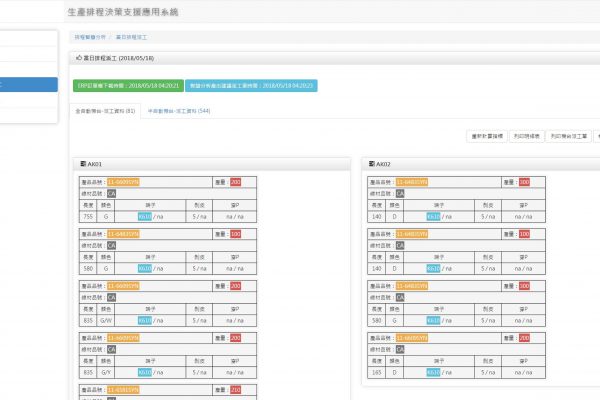Click the red quantity 200 in AK01 G/W card
This screenshot has height=400, width=600.
(x=235, y=286)
